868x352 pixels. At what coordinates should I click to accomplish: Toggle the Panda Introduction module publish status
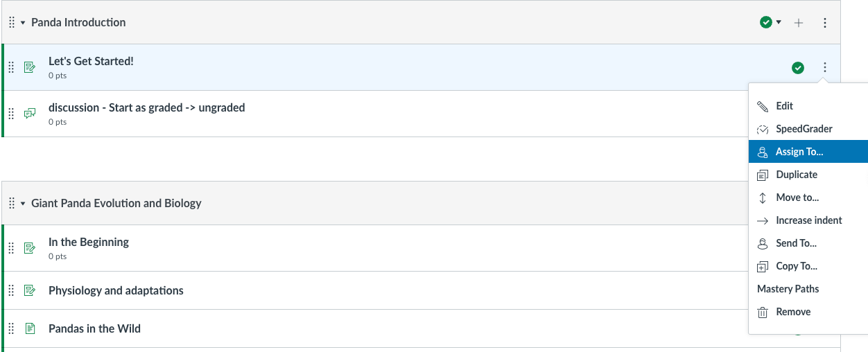click(766, 23)
